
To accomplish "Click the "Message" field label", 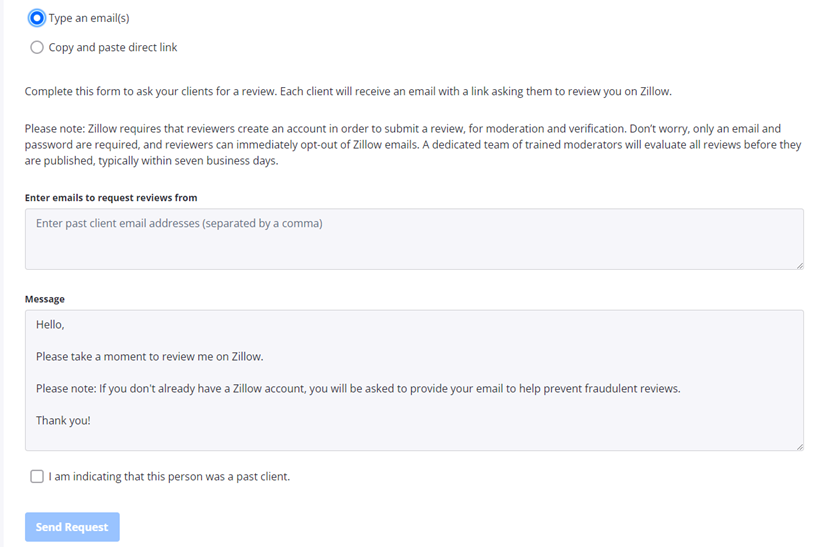I will (45, 299).
